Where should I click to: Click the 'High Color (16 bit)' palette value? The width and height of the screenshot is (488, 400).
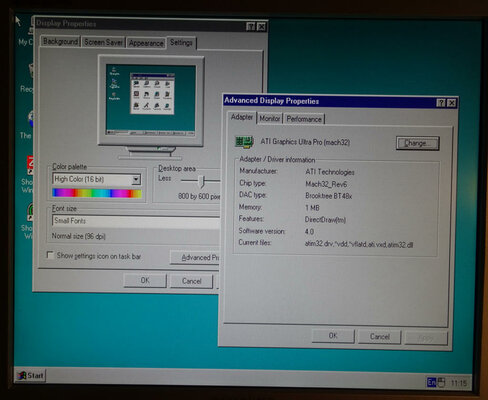[x=79, y=179]
